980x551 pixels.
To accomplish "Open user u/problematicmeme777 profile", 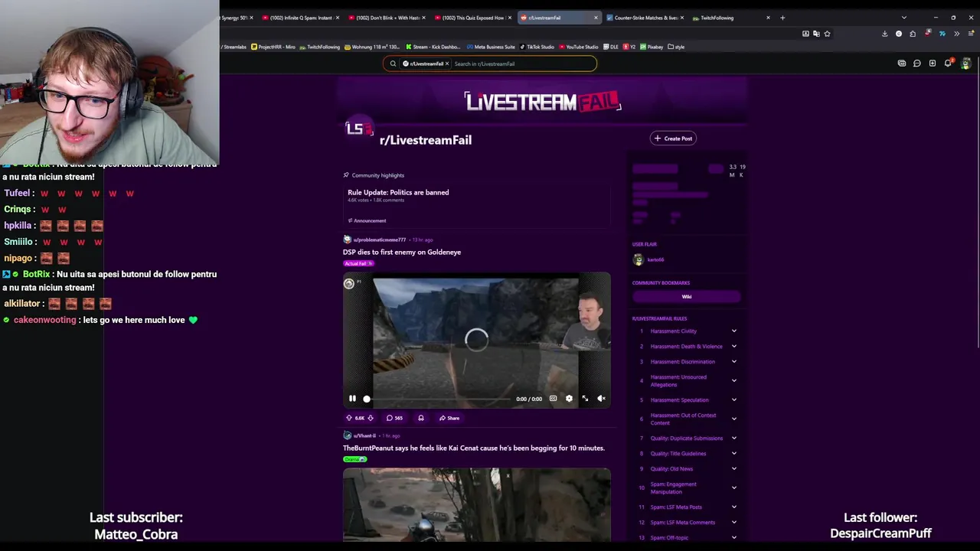I will pyautogui.click(x=379, y=240).
